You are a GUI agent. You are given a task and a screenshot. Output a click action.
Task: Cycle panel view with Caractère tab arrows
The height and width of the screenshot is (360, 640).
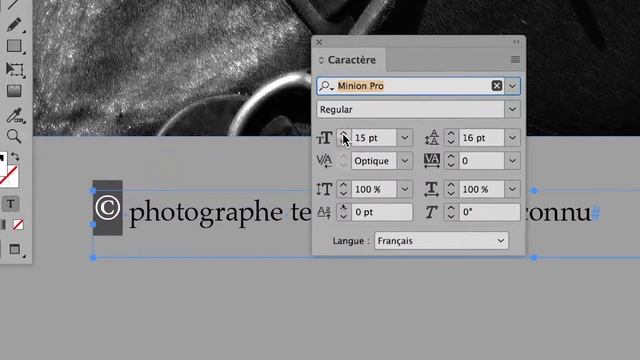[321, 60]
